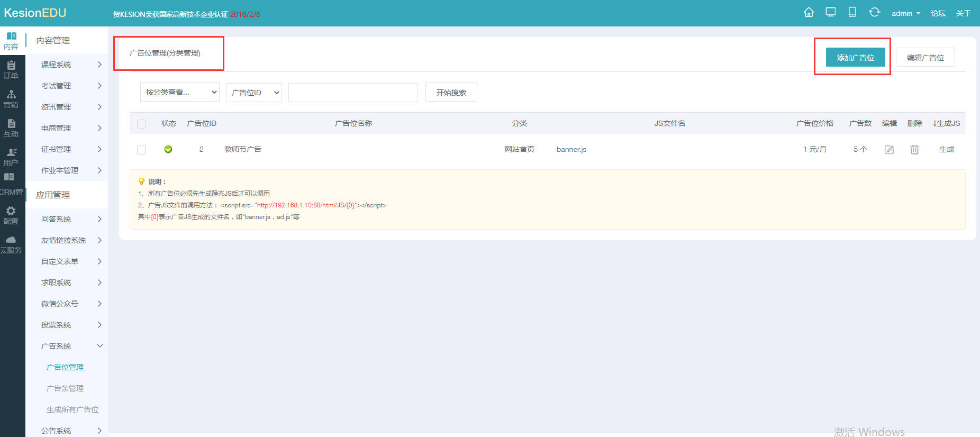Expand 资讯管理 menu
Viewport: 980px width, 437px height.
coord(67,107)
